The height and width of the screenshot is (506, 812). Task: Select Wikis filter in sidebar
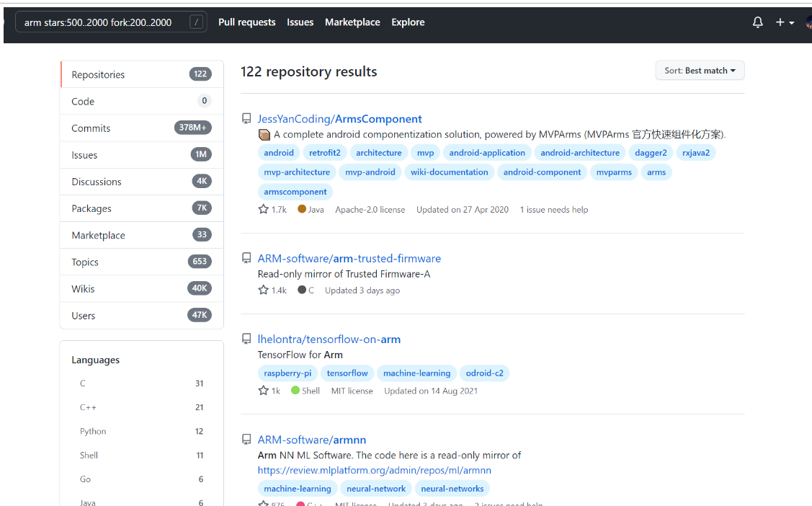pos(142,288)
